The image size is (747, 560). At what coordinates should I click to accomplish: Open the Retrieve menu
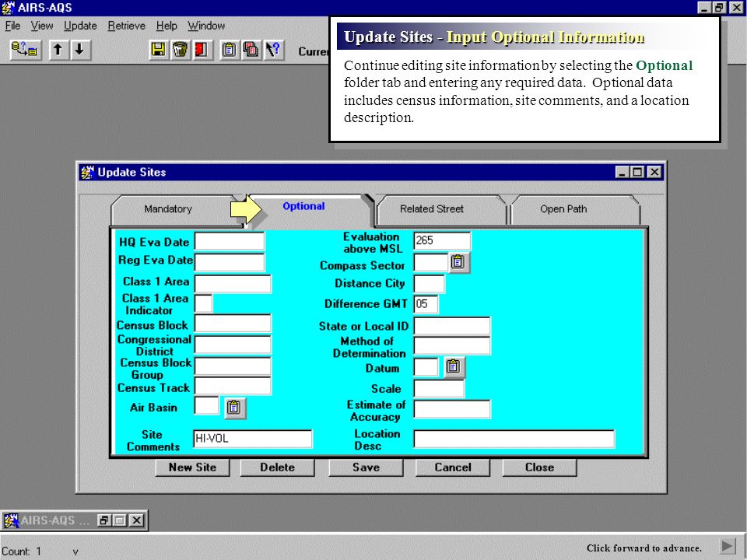(126, 26)
